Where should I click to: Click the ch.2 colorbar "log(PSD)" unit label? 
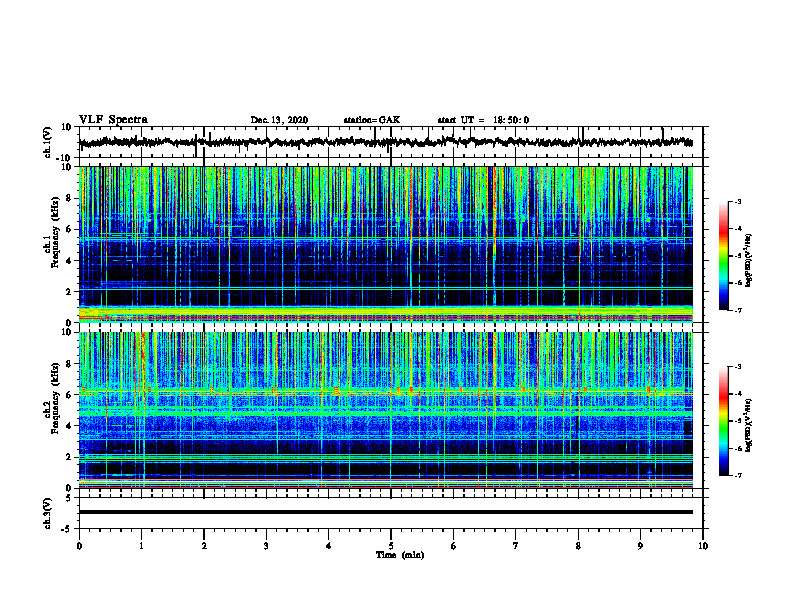coord(748,426)
